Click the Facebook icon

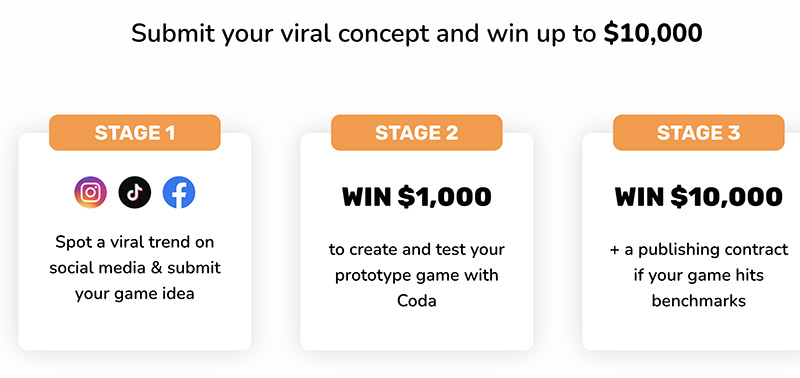(x=179, y=192)
